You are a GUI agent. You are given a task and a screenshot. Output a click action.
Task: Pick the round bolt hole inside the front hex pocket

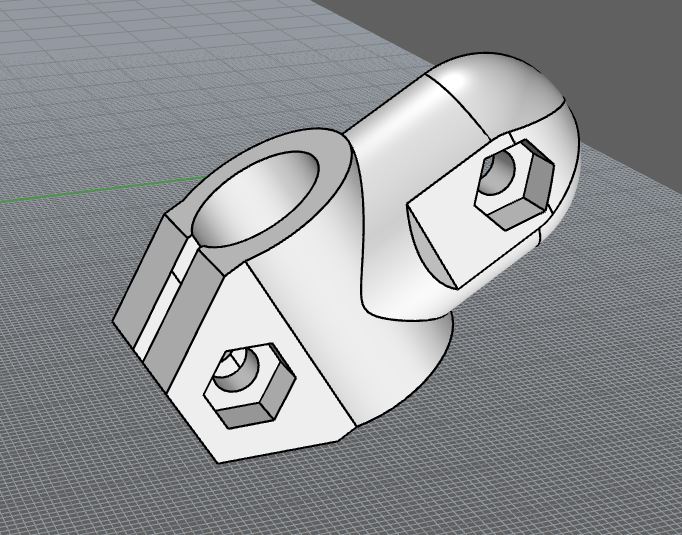pos(236,369)
